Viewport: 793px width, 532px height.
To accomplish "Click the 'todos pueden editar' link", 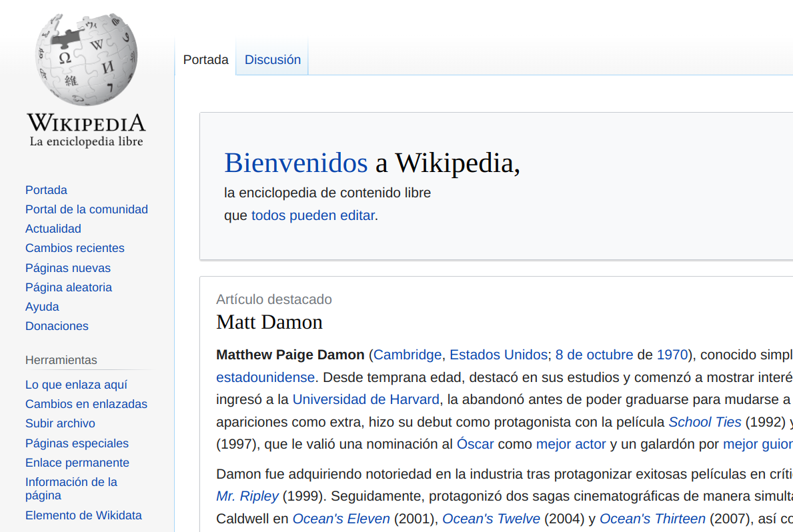I will (313, 215).
